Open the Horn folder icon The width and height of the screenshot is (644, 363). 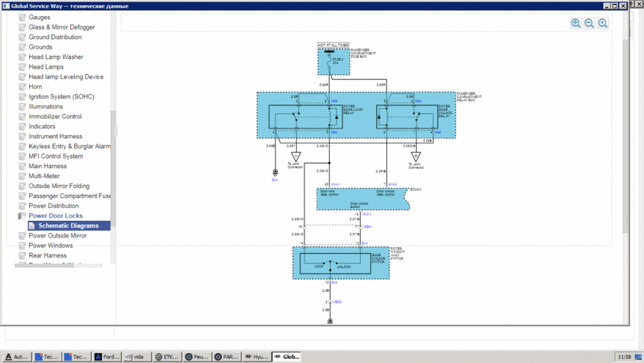coord(22,87)
